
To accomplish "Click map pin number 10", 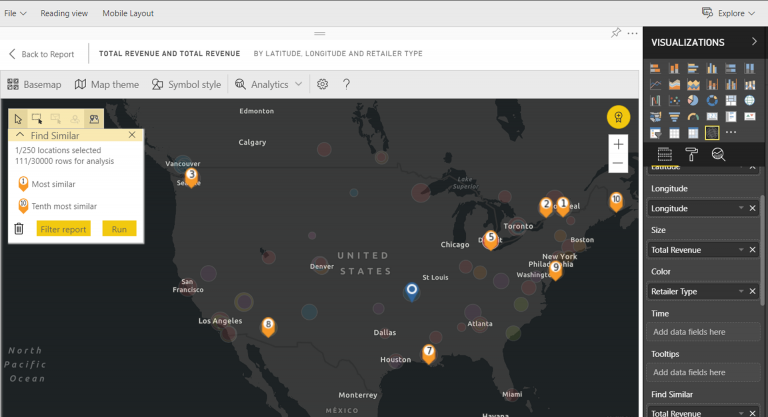I will coord(616,201).
